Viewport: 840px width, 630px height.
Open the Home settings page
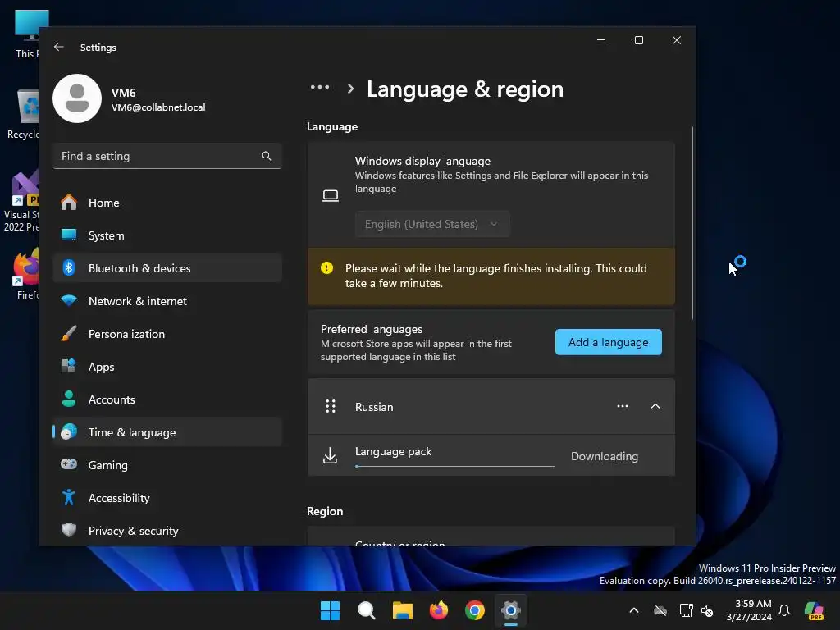[167, 203]
